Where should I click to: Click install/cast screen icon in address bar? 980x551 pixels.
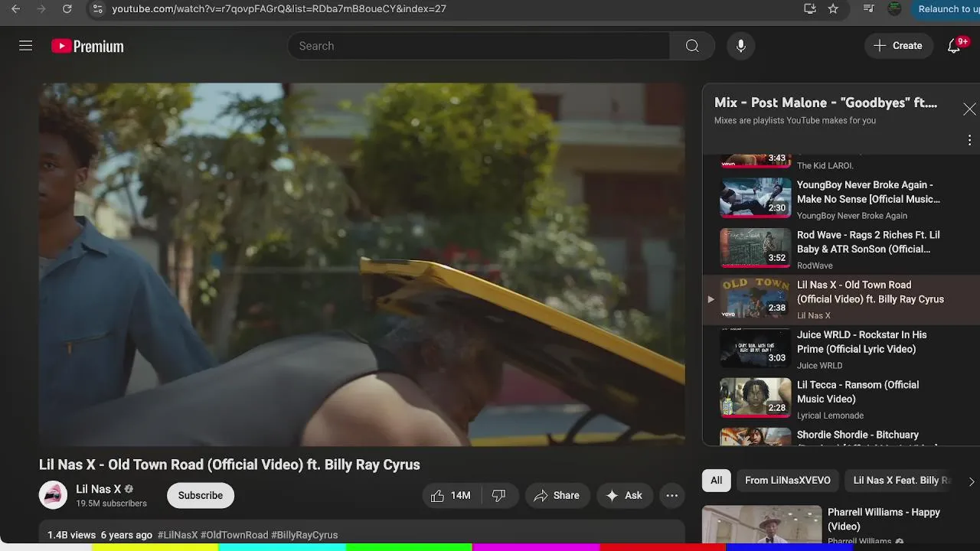810,9
